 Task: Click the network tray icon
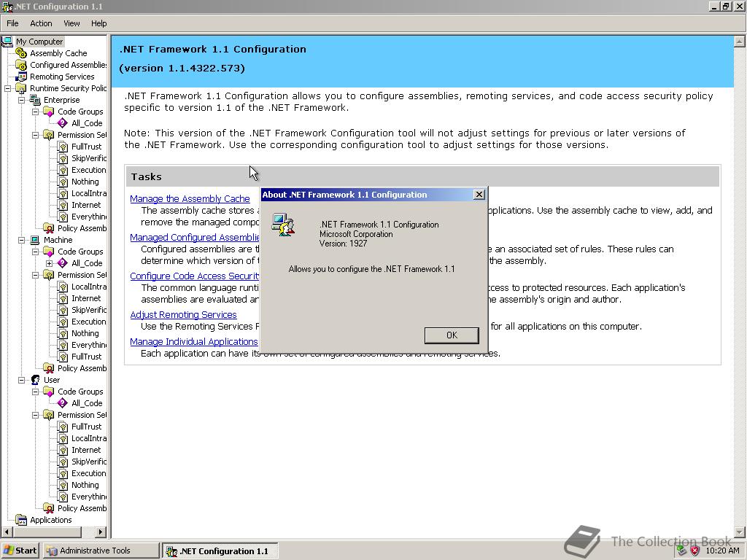682,551
